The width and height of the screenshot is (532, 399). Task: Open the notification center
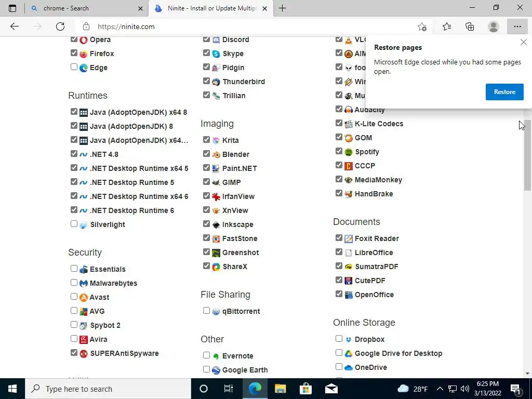coord(515,389)
